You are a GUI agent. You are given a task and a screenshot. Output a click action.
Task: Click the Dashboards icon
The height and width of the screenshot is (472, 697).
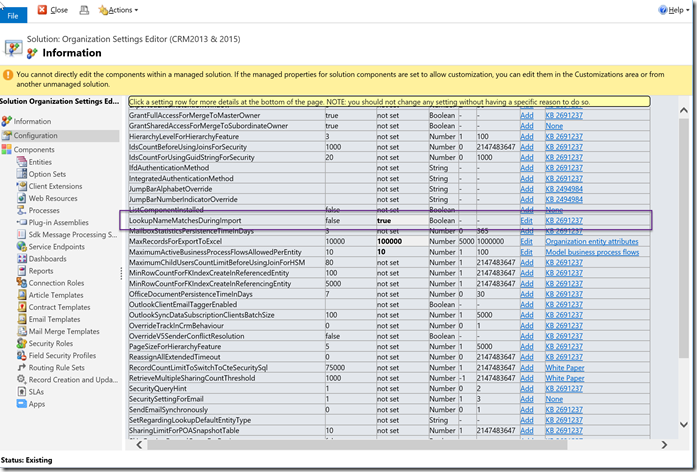point(21,258)
